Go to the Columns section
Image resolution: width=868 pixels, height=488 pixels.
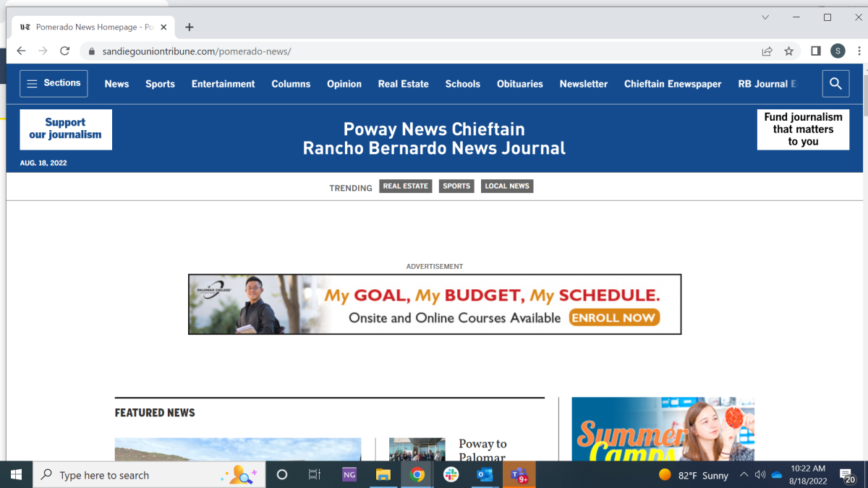coord(291,84)
